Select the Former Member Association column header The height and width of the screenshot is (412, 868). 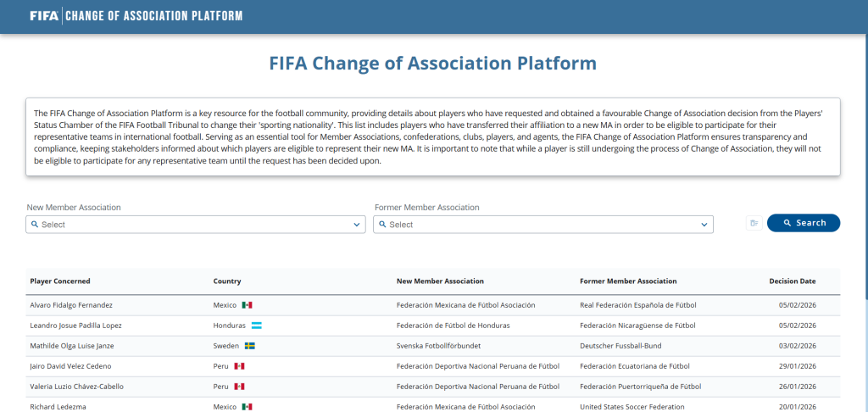click(x=628, y=281)
